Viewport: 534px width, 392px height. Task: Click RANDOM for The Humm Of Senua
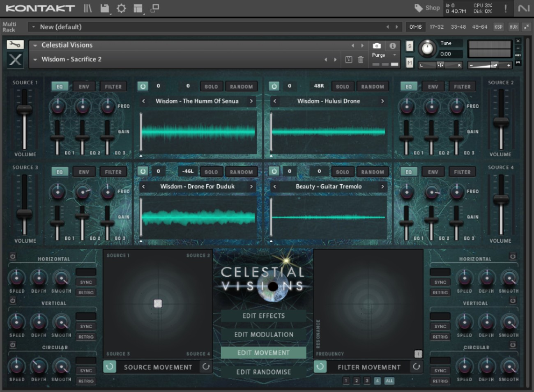coord(241,87)
